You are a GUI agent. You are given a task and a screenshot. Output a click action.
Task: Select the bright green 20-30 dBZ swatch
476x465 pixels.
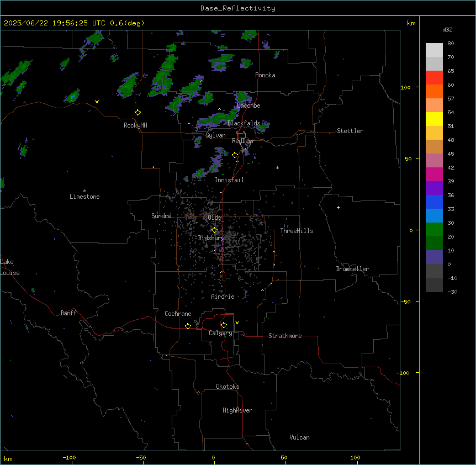click(434, 230)
